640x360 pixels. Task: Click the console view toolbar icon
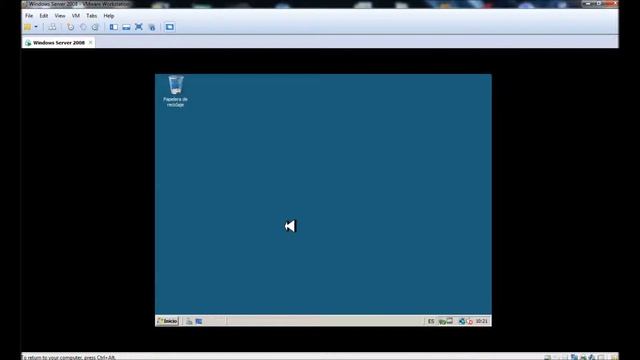click(169, 27)
